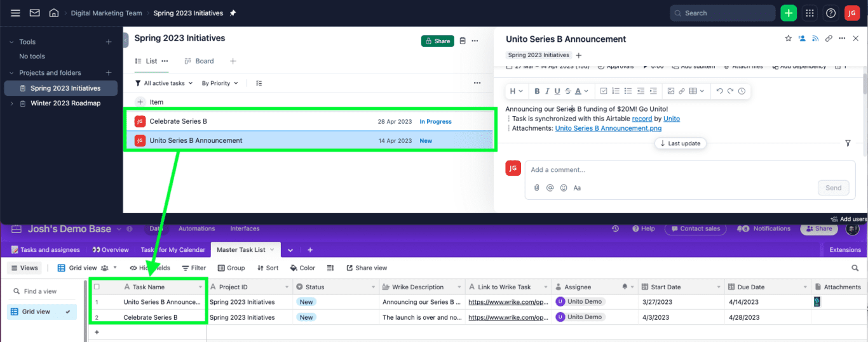Copy task permalink chain icon
This screenshot has height=342, width=868.
(829, 39)
